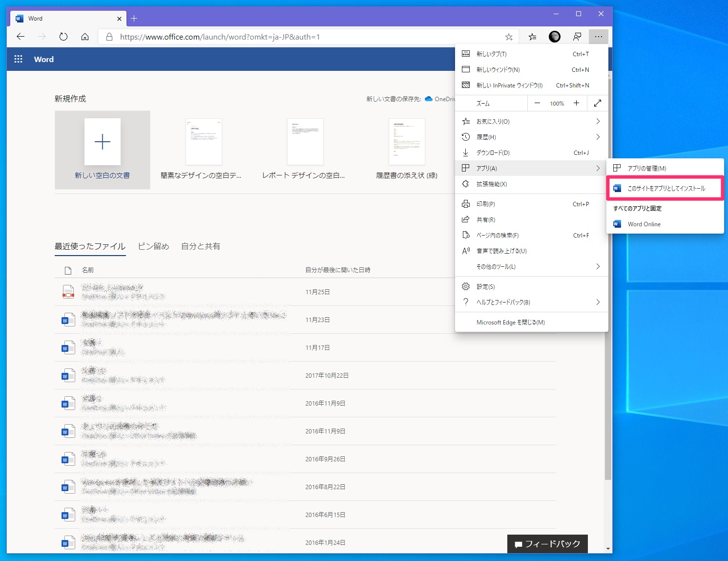
Task: Select 新しいウィンドウ(N) menu entry
Action: coord(532,69)
